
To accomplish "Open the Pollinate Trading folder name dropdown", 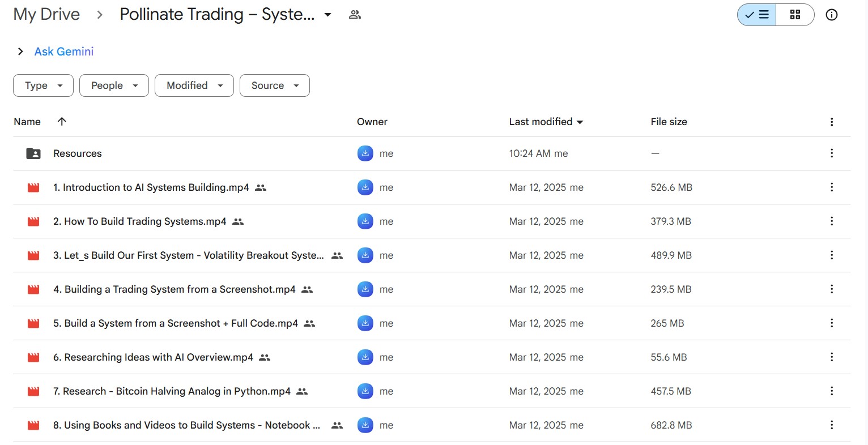I will tap(327, 15).
